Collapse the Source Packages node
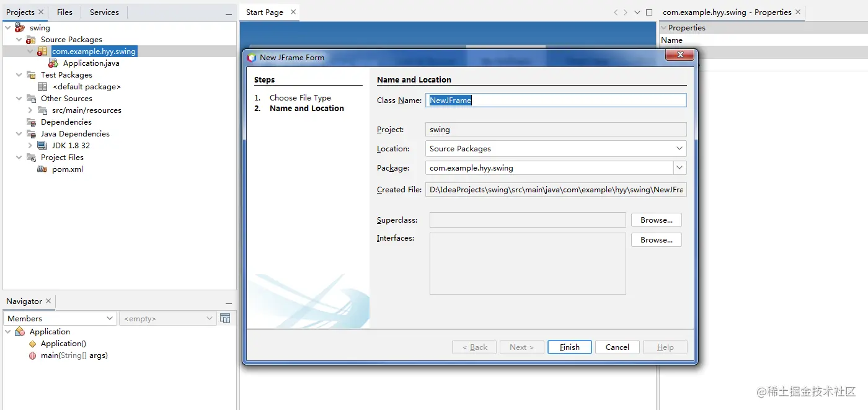This screenshot has height=410, width=868. coord(19,40)
